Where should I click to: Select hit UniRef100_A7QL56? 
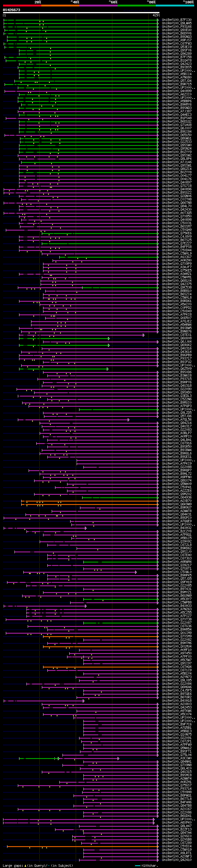tap(177, 419)
